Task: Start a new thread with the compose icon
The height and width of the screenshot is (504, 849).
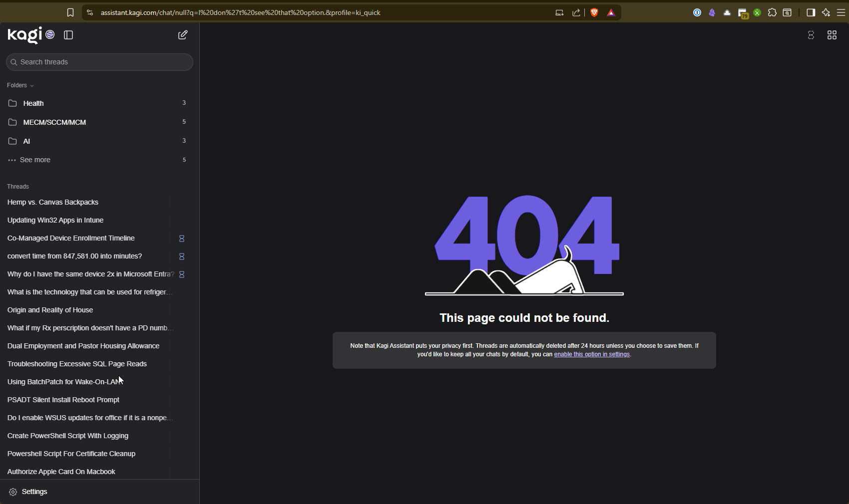Action: click(x=183, y=35)
